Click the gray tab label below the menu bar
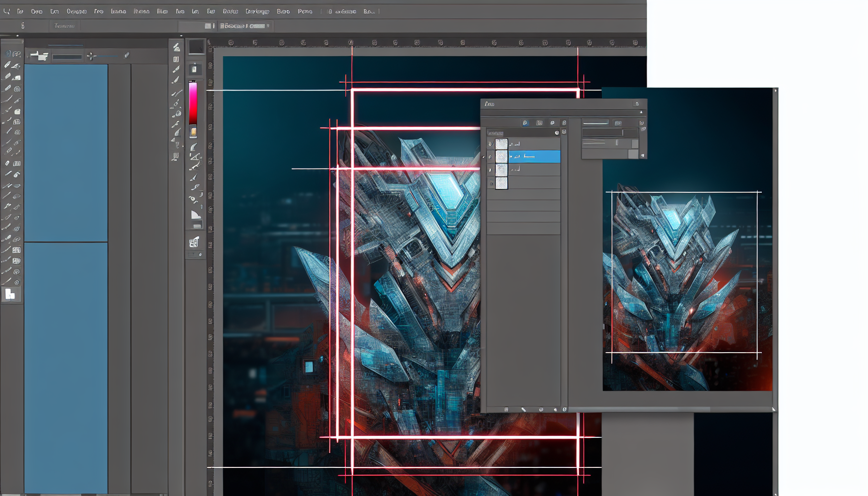The image size is (868, 496). [64, 26]
